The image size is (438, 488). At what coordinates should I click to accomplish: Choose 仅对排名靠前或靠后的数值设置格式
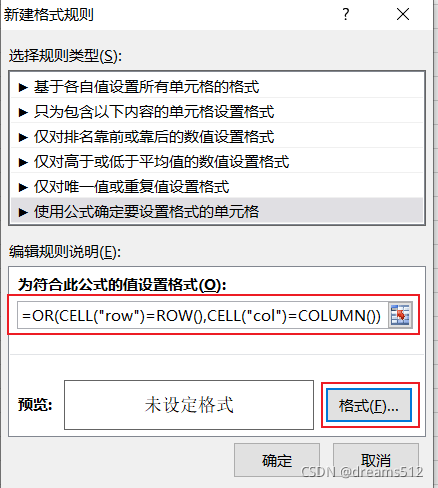point(217,136)
